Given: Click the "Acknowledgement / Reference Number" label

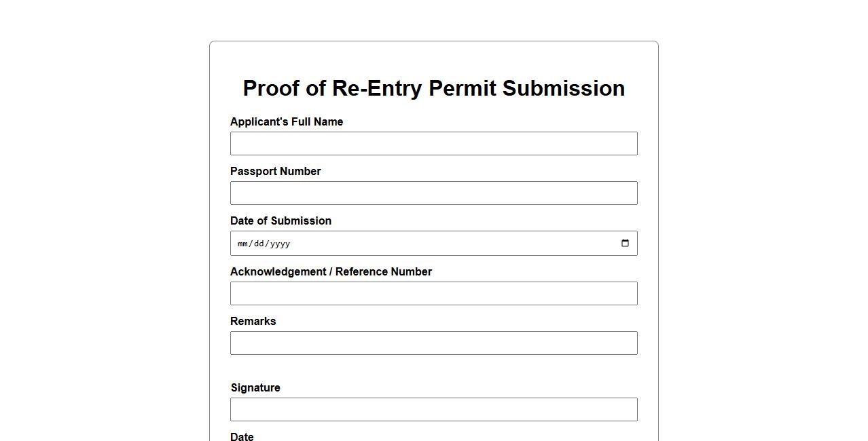Looking at the screenshot, I should 331,272.
